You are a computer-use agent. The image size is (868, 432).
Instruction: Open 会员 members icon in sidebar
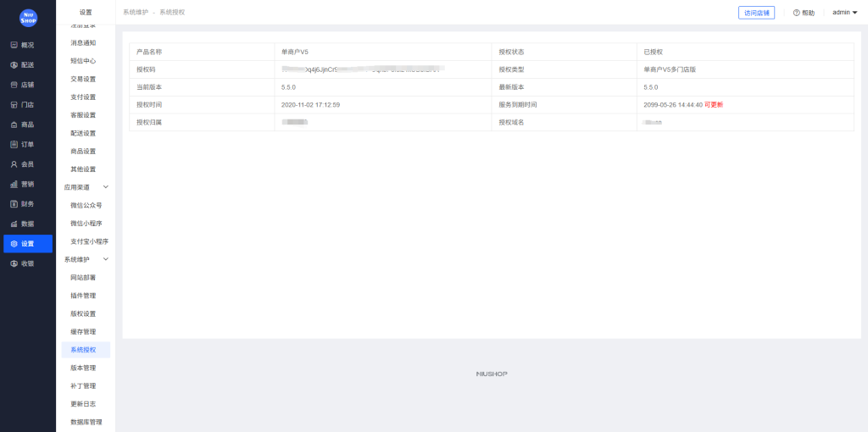point(14,164)
